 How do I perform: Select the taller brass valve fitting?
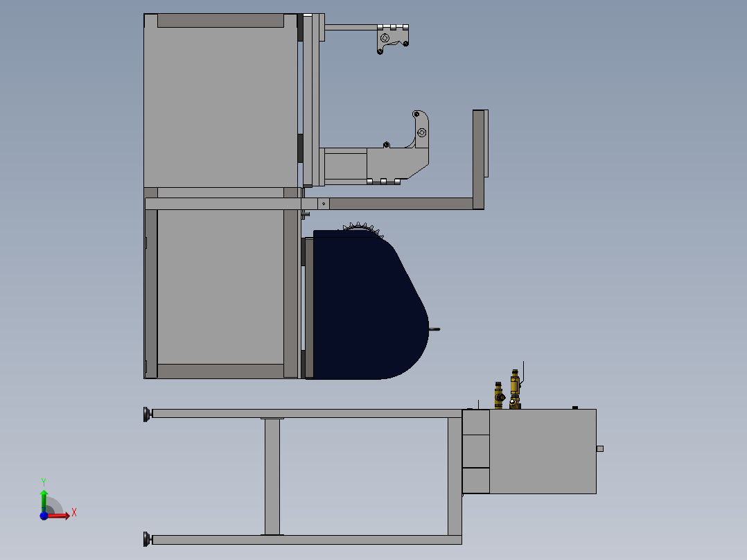pyautogui.click(x=515, y=389)
